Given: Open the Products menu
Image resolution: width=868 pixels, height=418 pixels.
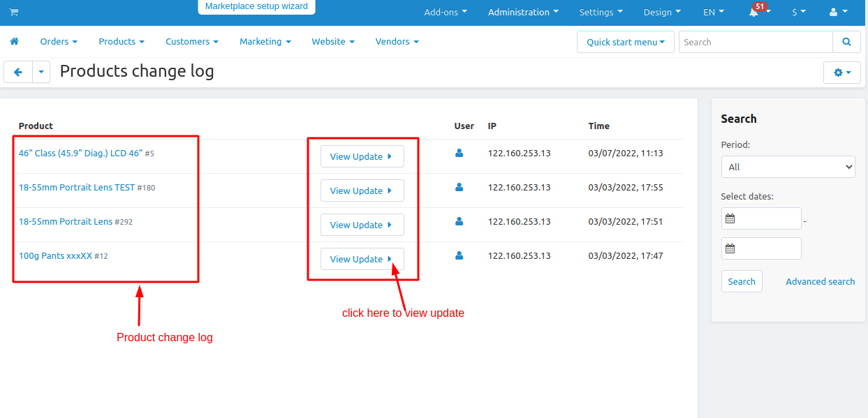Looking at the screenshot, I should pyautogui.click(x=122, y=41).
